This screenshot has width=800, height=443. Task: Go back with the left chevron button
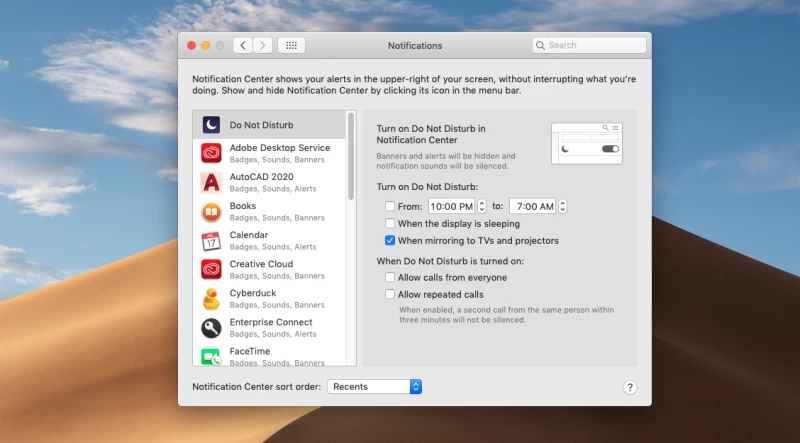tap(243, 45)
